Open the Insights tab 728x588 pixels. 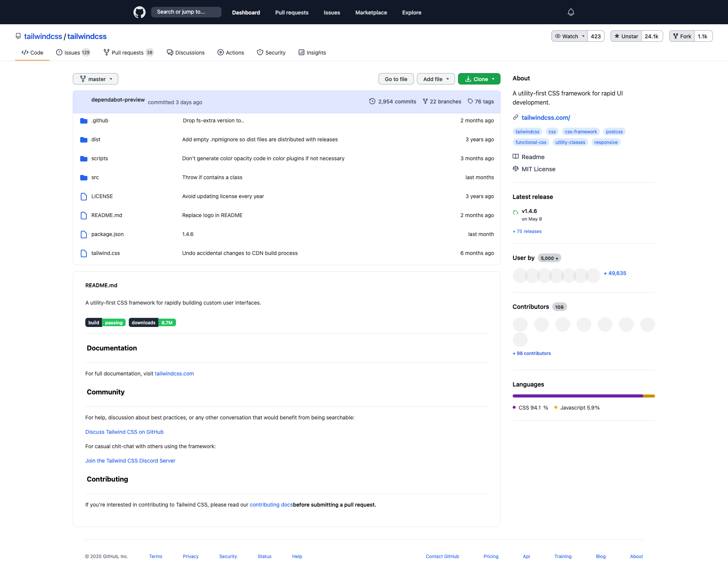coord(312,53)
